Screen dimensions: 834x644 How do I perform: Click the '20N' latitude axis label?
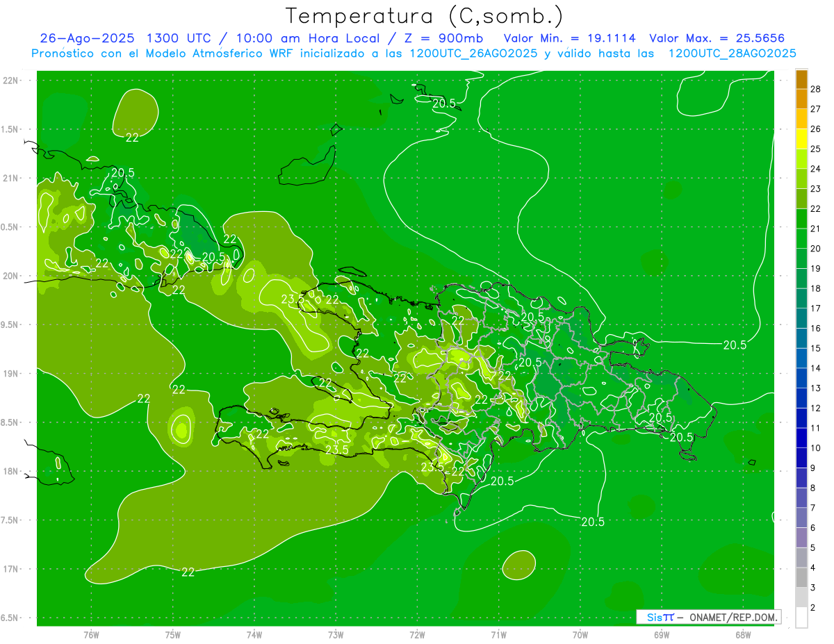pyautogui.click(x=10, y=276)
